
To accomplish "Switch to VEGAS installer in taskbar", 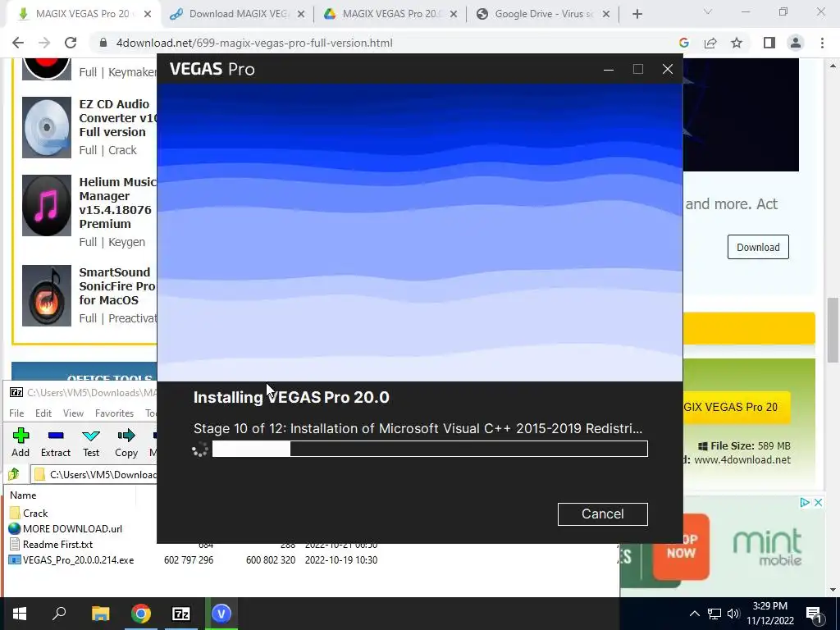I will point(221,614).
